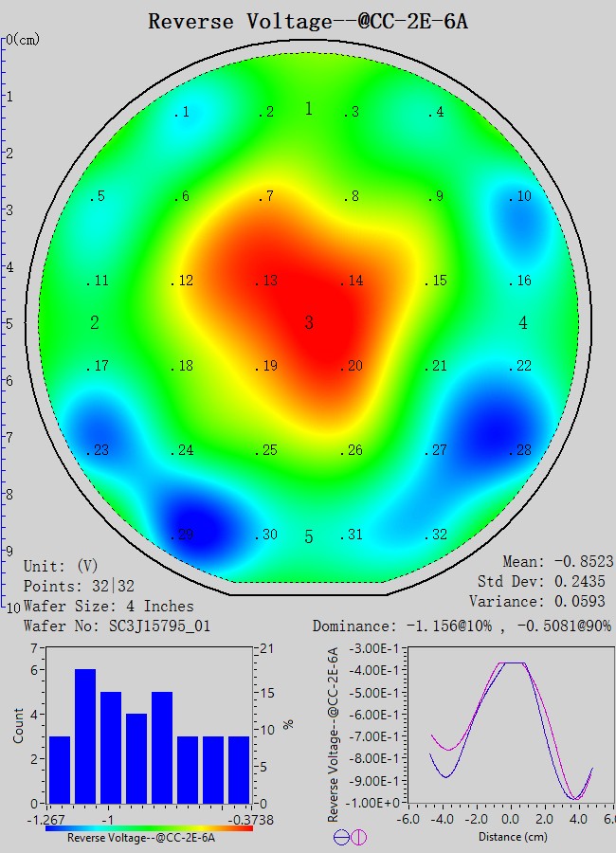Click sector label 3 at wafer center

point(309,324)
